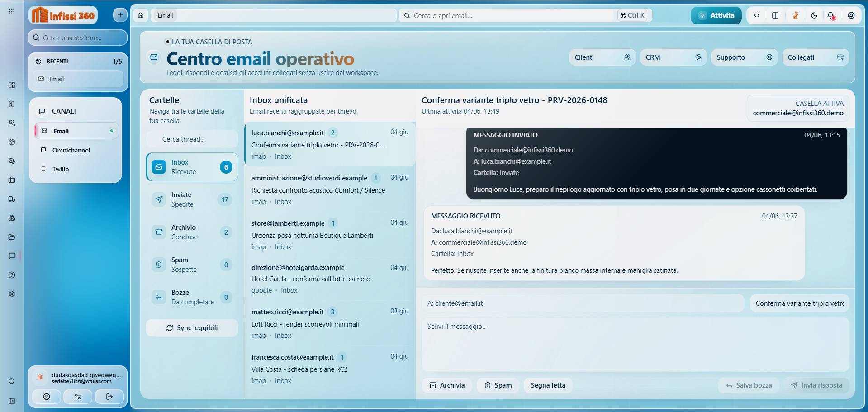This screenshot has width=868, height=412.
Task: Open the dashboard grid icon in left rail
Action: (12, 85)
